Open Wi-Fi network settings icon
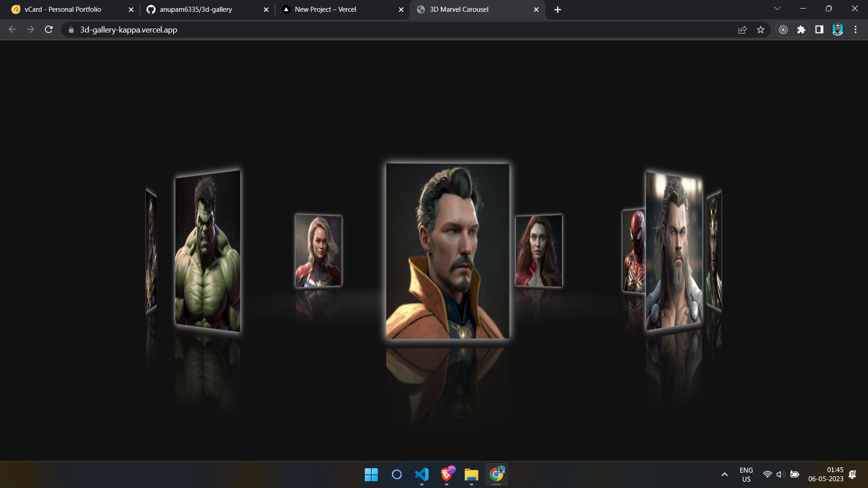868x488 pixels. point(767,474)
